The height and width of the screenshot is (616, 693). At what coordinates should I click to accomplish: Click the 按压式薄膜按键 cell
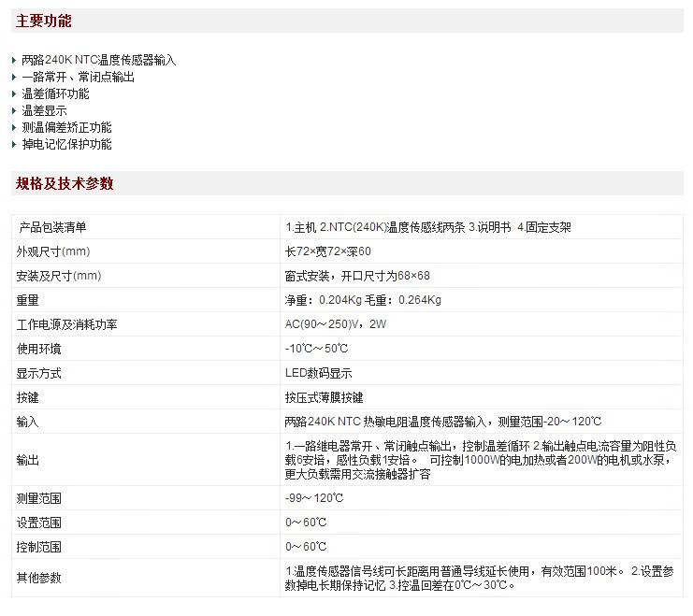point(324,397)
